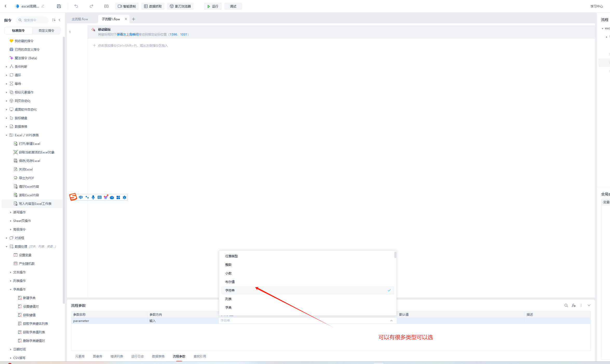Click the search icon in 流程参数 panel
Image resolution: width=610 pixels, height=364 pixels.
(x=566, y=305)
